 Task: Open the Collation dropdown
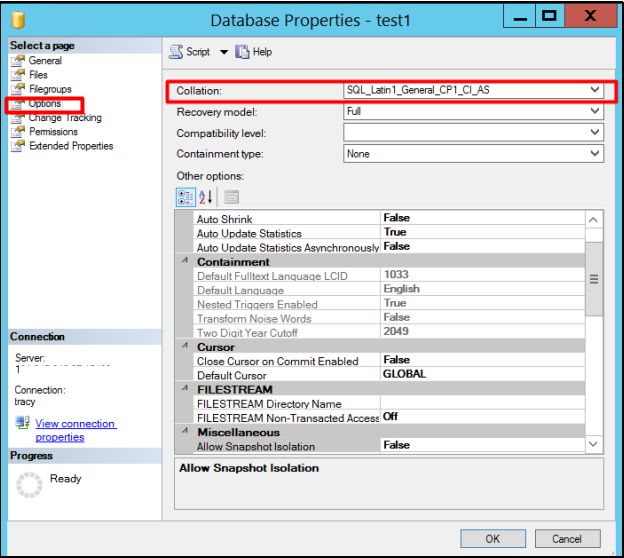pyautogui.click(x=595, y=90)
